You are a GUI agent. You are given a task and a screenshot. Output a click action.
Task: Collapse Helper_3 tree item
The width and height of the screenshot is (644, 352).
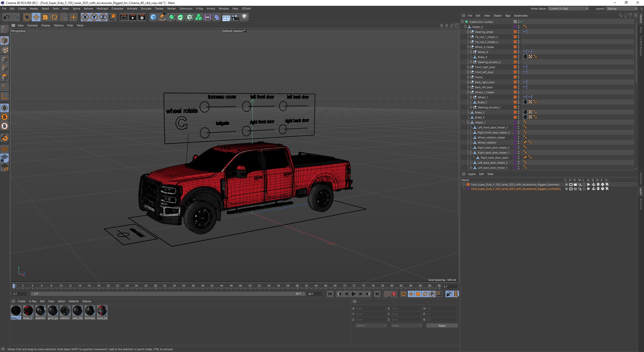(465, 27)
